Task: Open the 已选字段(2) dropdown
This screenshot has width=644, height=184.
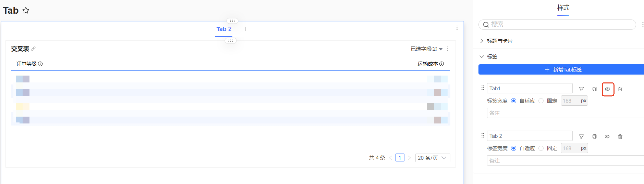Action: click(x=426, y=49)
